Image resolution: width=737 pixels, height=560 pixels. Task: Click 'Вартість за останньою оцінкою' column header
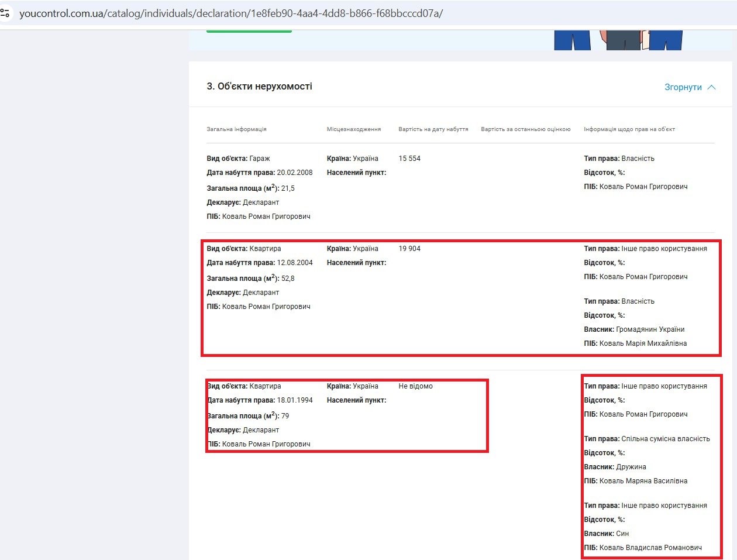(526, 129)
